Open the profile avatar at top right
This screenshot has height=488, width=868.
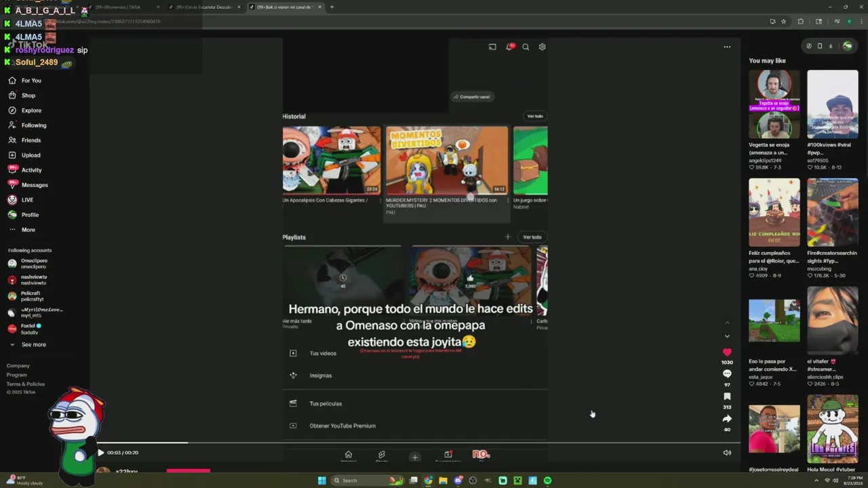[x=847, y=46]
